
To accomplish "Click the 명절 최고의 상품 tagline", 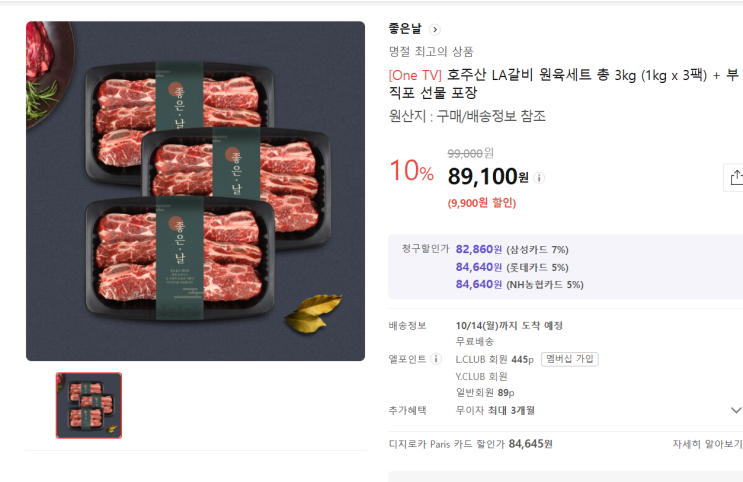I will click(431, 51).
